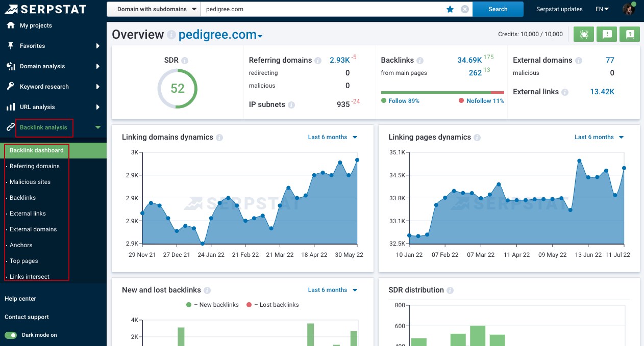
Task: Open the EN language dropdown
Action: coord(602,9)
